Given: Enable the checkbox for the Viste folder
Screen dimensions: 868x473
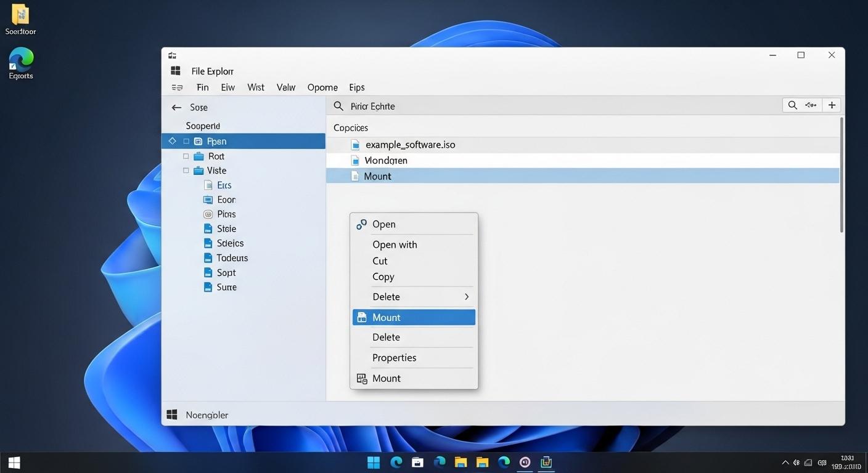Looking at the screenshot, I should click(186, 171).
